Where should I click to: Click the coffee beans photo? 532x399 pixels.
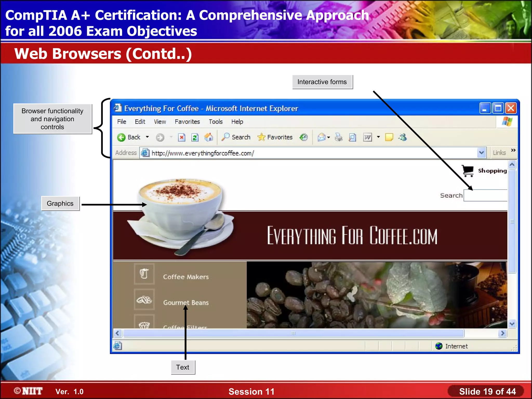[377, 295]
